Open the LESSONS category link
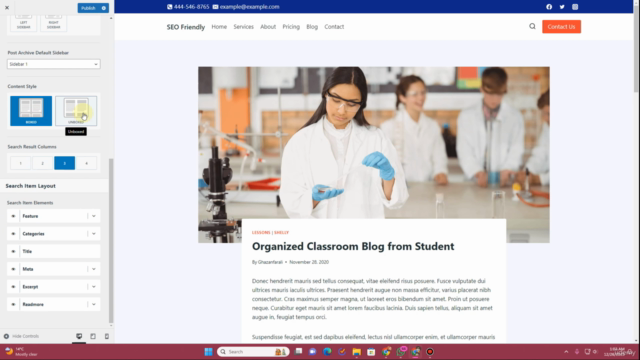Image resolution: width=640 pixels, height=360 pixels. [x=261, y=232]
